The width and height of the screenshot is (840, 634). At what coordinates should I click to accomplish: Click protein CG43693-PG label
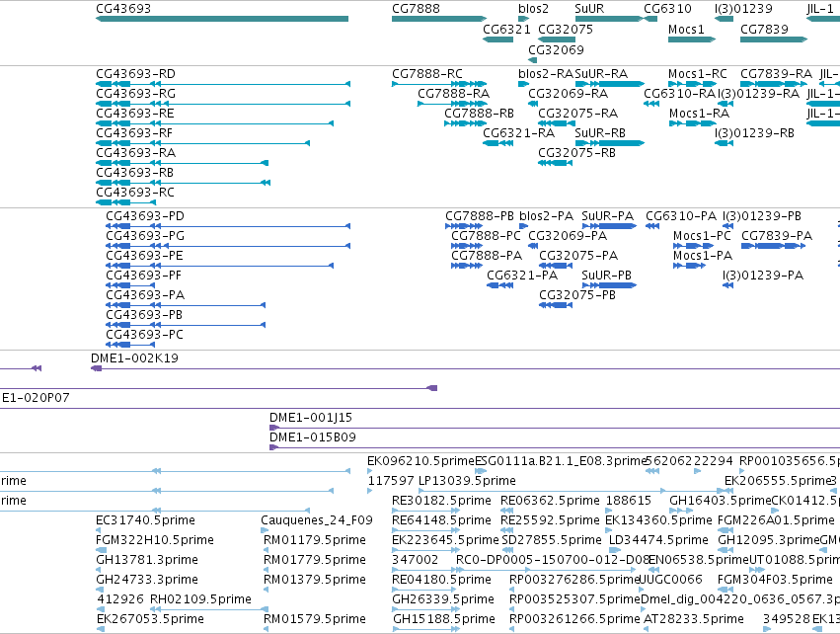[145, 236]
